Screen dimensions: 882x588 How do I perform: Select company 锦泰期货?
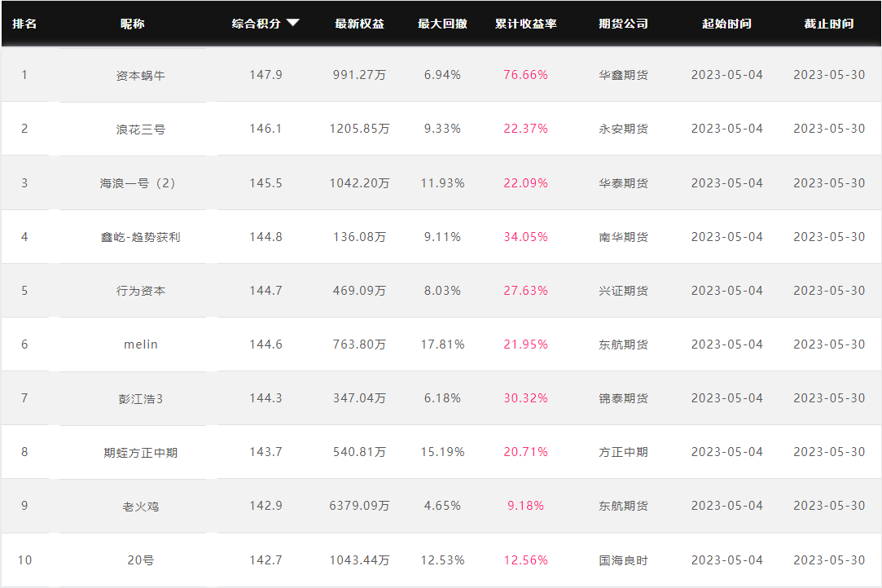(x=623, y=397)
